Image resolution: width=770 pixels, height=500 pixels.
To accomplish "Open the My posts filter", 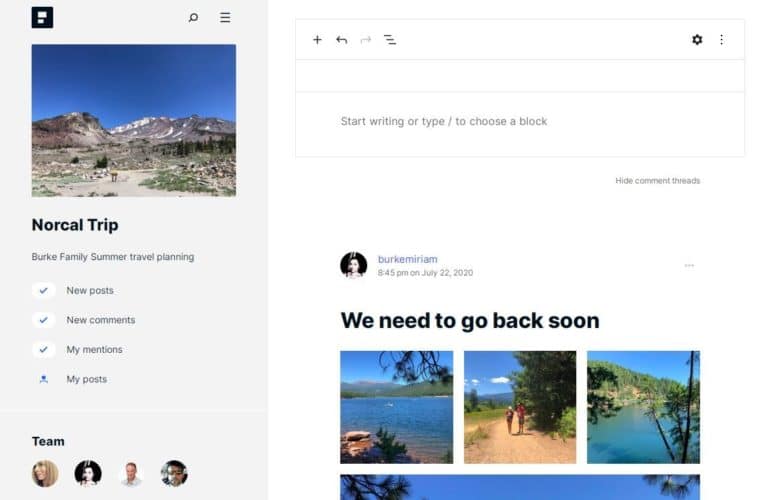I will tap(86, 379).
